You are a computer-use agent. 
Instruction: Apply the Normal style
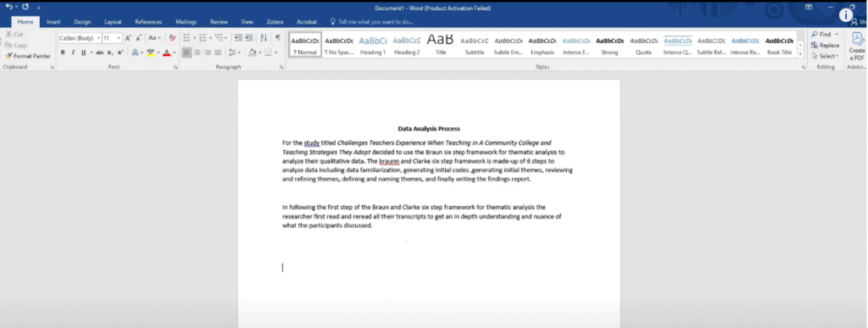305,45
